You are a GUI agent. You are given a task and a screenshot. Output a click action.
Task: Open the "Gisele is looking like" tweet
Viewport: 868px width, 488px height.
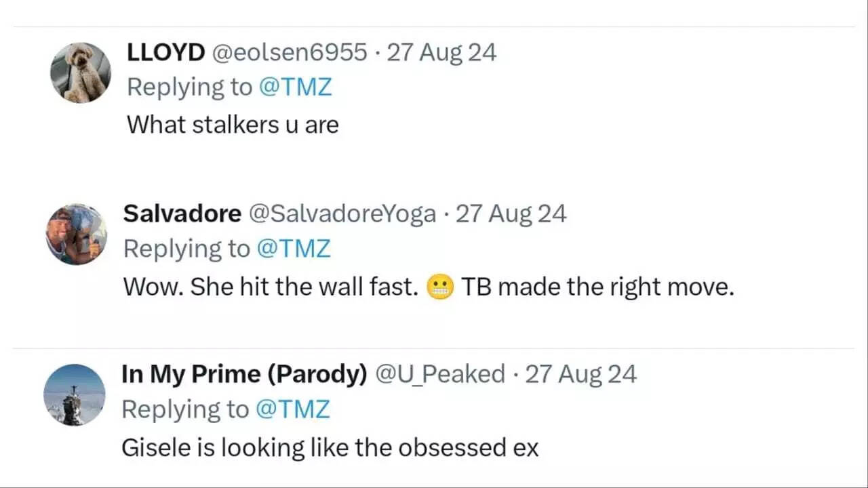click(x=330, y=448)
